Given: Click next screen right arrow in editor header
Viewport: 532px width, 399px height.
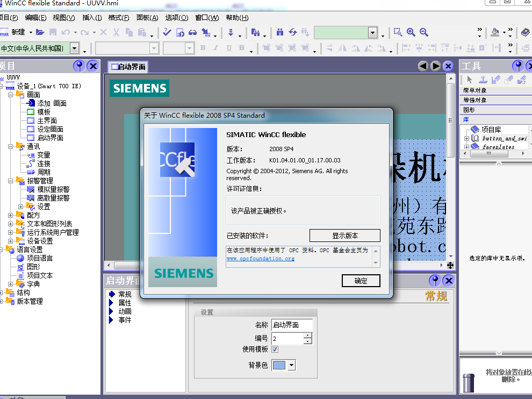Looking at the screenshot, I should point(436,66).
